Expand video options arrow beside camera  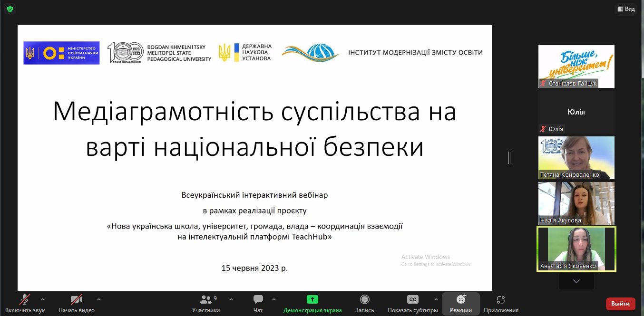point(99,299)
